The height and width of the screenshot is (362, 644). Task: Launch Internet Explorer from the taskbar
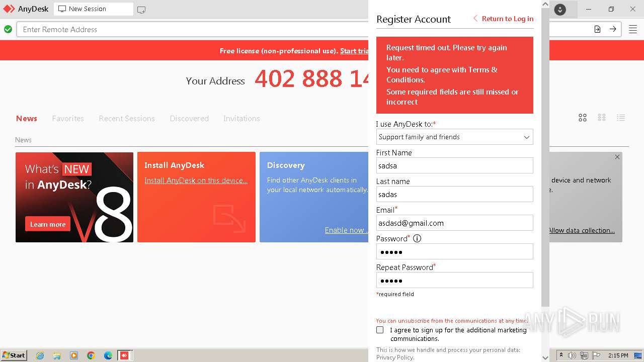(x=40, y=355)
